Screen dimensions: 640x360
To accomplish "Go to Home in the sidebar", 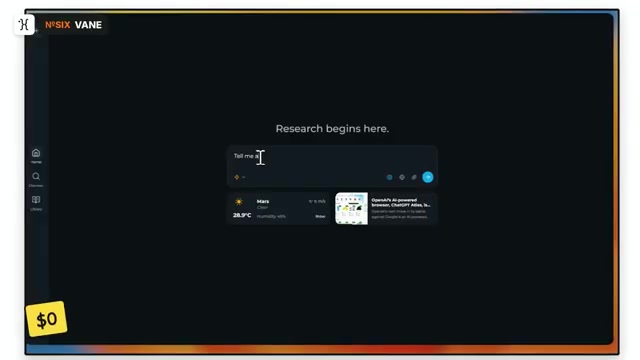I will (x=36, y=156).
